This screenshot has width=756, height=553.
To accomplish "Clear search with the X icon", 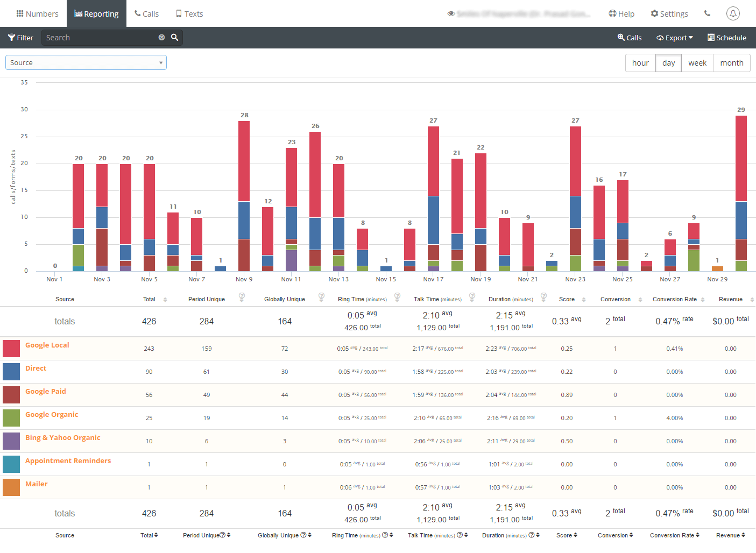I will pyautogui.click(x=161, y=38).
